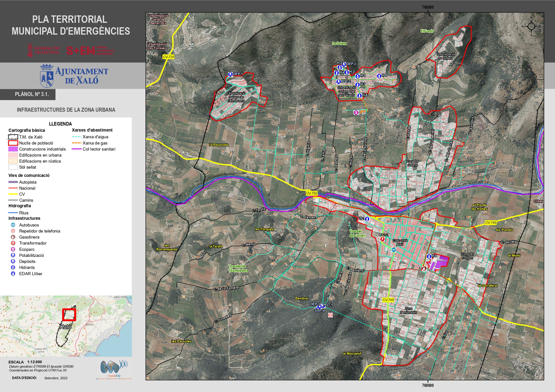Select the bus stop icon in Casc urbà
This screenshot has width=555, height=392.
pyautogui.click(x=394, y=250)
